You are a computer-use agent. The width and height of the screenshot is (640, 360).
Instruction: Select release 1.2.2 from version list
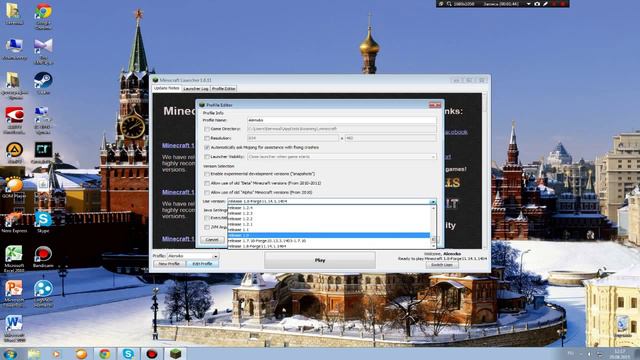pyautogui.click(x=329, y=219)
